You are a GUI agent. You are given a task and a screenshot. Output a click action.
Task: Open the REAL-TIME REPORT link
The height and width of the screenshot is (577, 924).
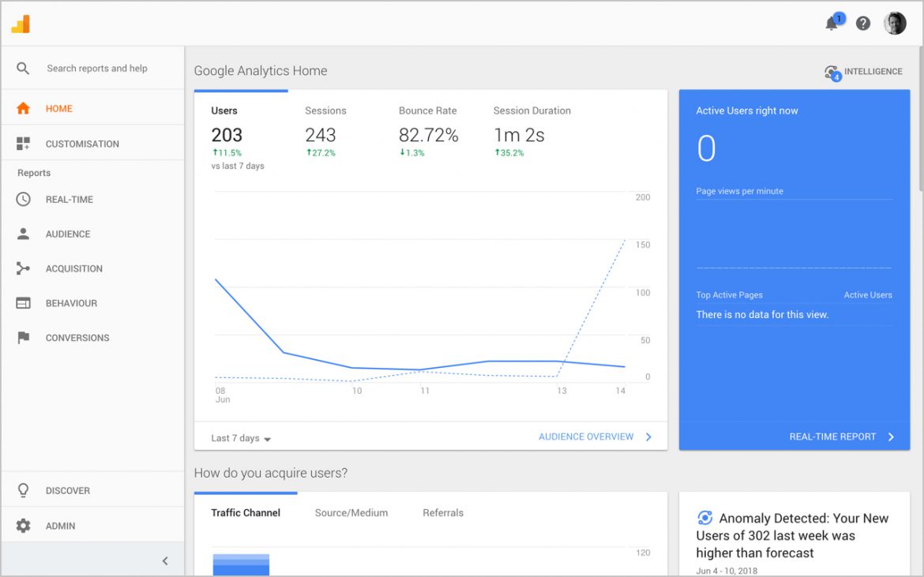(832, 436)
